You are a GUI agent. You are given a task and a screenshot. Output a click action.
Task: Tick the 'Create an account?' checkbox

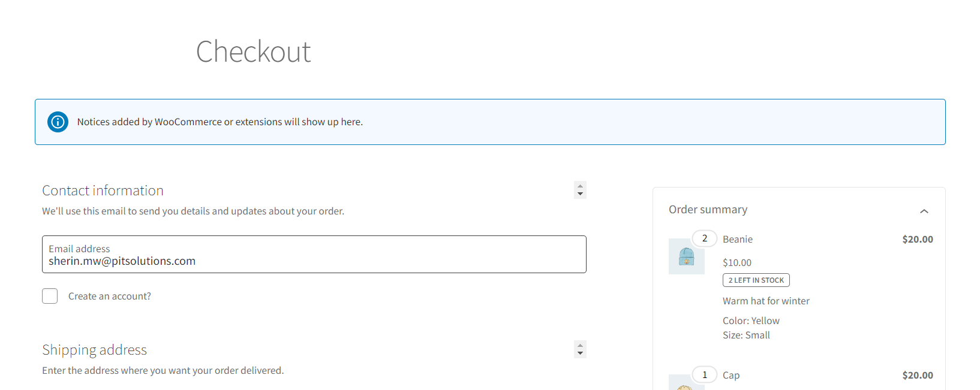click(x=50, y=296)
